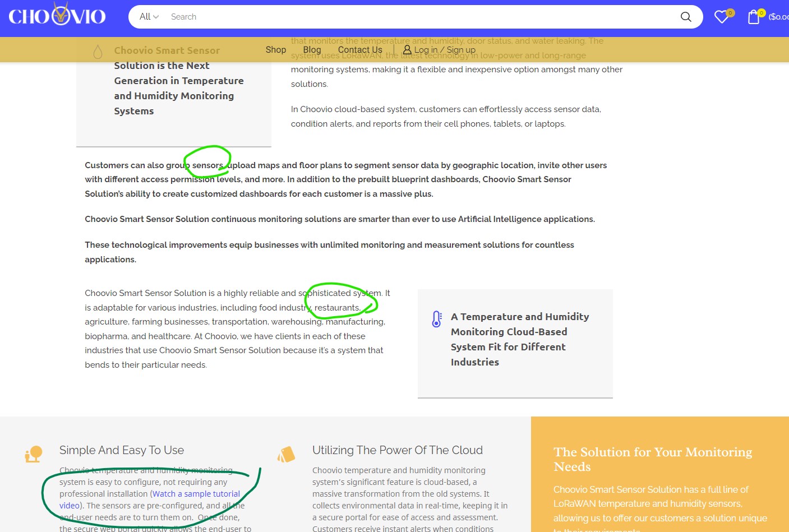Click the wishlist count badge
The image size is (789, 532).
click(730, 12)
